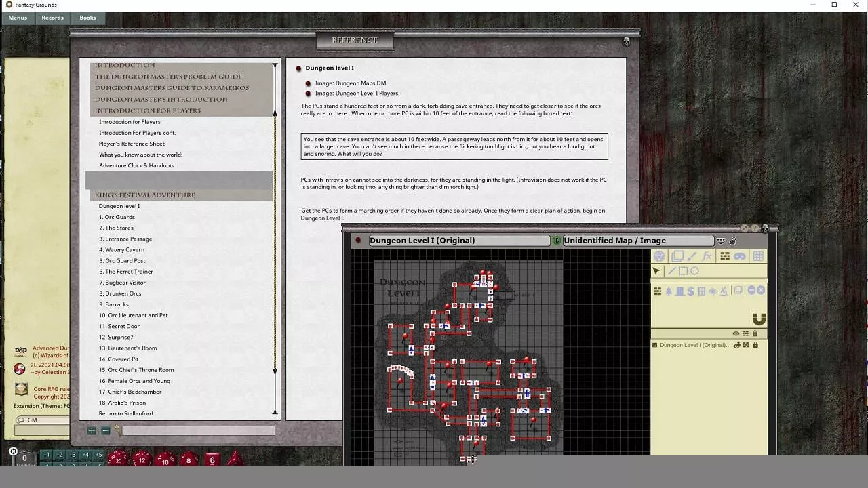
Task: Select the line drawing tool
Action: pyautogui.click(x=672, y=271)
